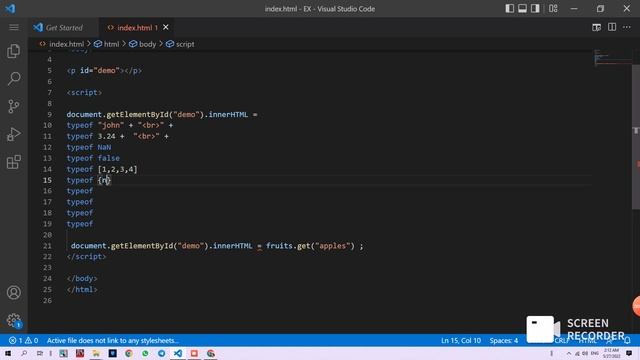
Task: Click the '</body>' tag on line 24
Action: click(82, 278)
